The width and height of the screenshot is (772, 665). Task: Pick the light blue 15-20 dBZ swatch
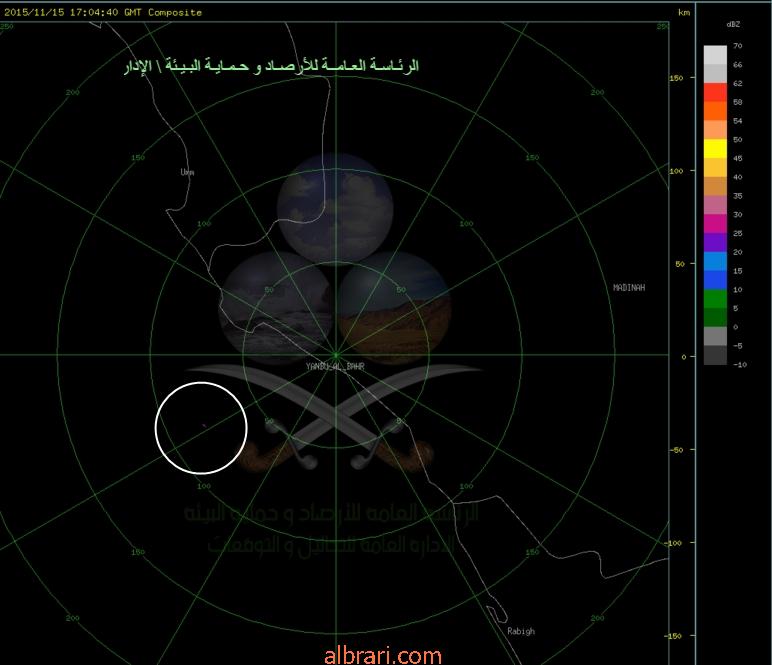click(x=715, y=261)
